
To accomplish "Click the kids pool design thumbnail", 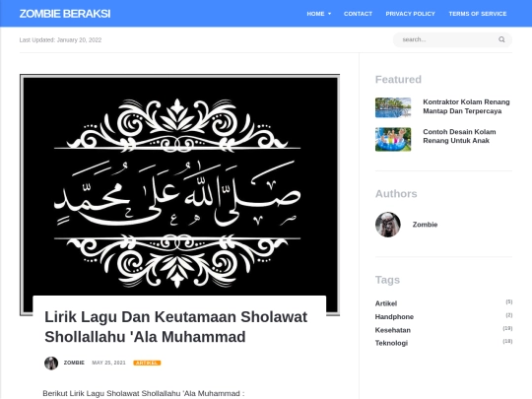I will (x=393, y=139).
